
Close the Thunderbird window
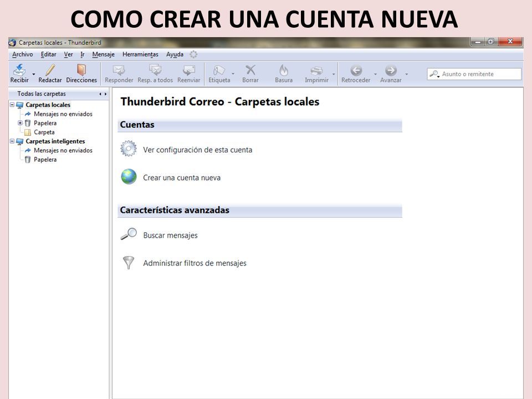(510, 42)
